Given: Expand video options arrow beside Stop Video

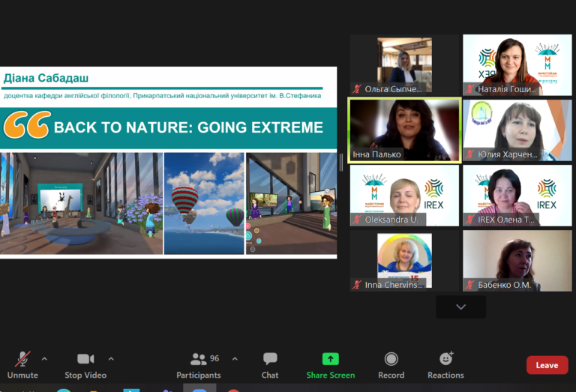Looking at the screenshot, I should click(111, 358).
